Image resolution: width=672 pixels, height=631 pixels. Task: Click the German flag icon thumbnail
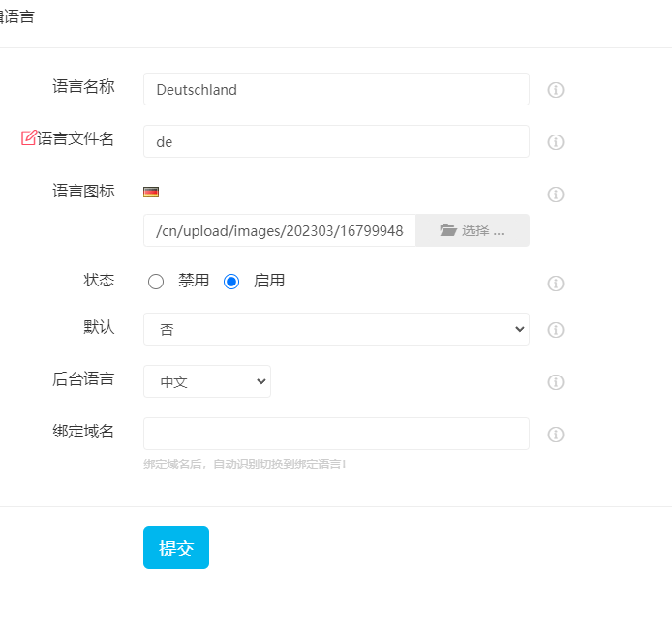tap(151, 192)
